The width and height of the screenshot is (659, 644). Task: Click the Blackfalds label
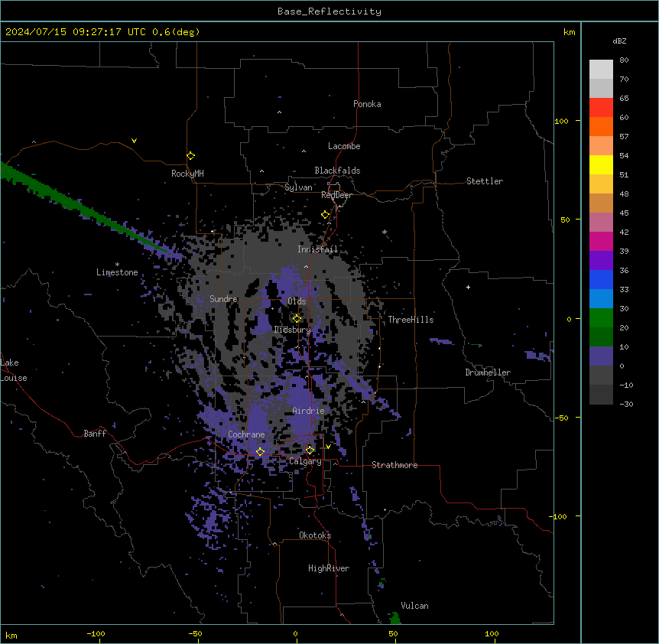pyautogui.click(x=337, y=171)
